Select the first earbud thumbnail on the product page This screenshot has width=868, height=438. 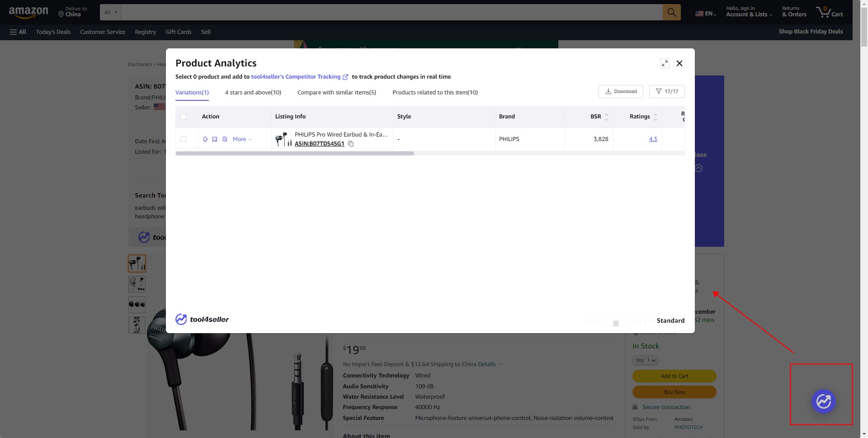click(137, 263)
